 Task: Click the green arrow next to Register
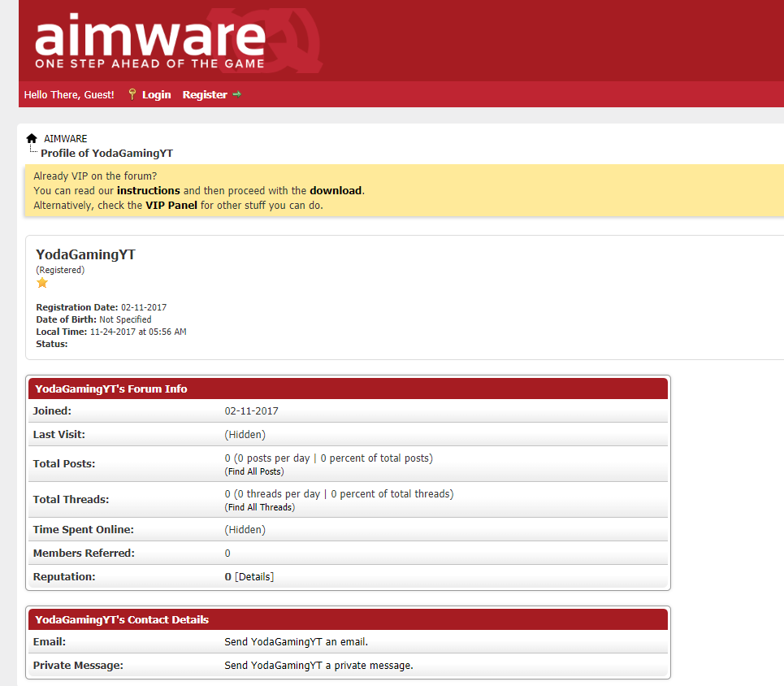pyautogui.click(x=237, y=94)
